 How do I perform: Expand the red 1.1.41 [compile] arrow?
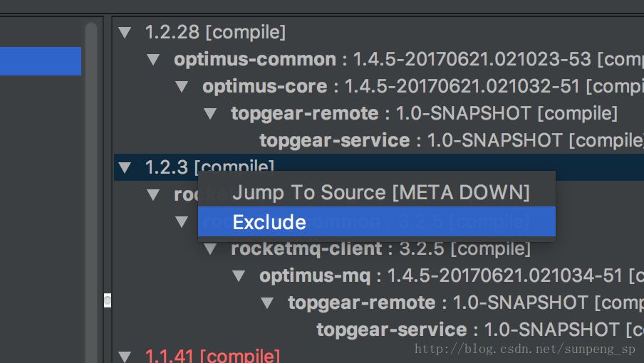(125, 355)
